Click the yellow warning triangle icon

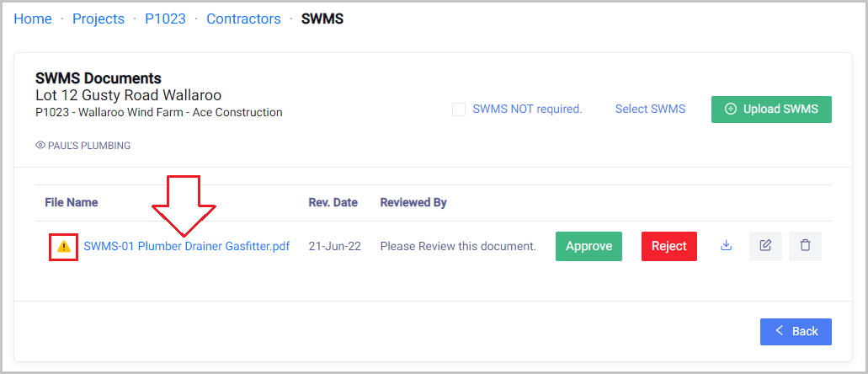[x=64, y=247]
